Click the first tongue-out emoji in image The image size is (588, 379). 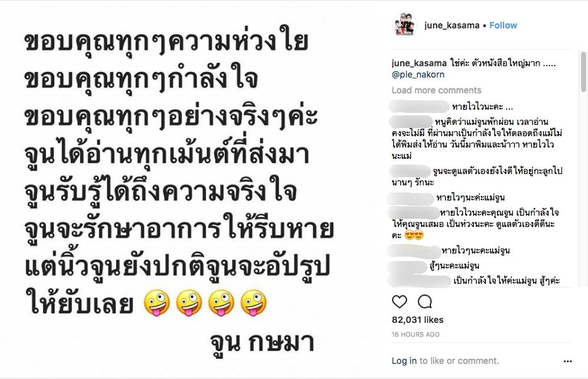[x=157, y=303]
